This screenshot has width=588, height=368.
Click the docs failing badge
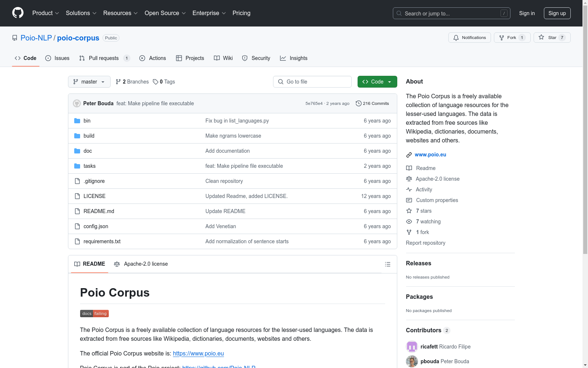click(94, 314)
